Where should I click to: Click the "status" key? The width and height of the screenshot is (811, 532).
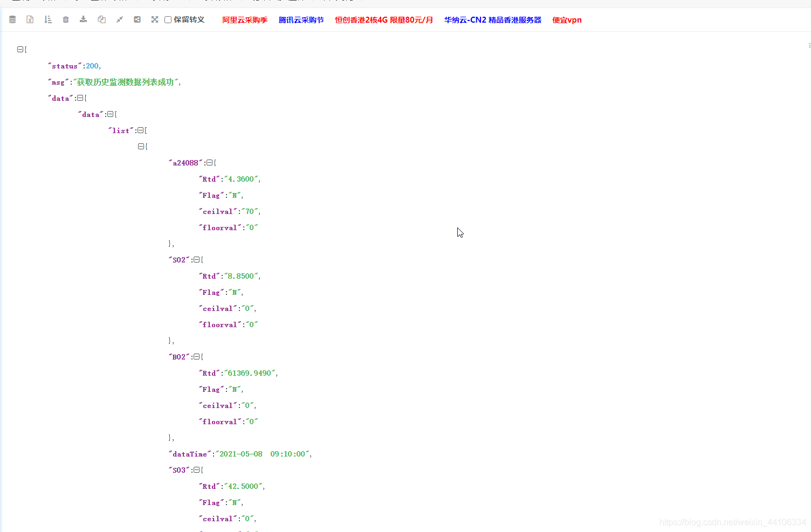65,66
